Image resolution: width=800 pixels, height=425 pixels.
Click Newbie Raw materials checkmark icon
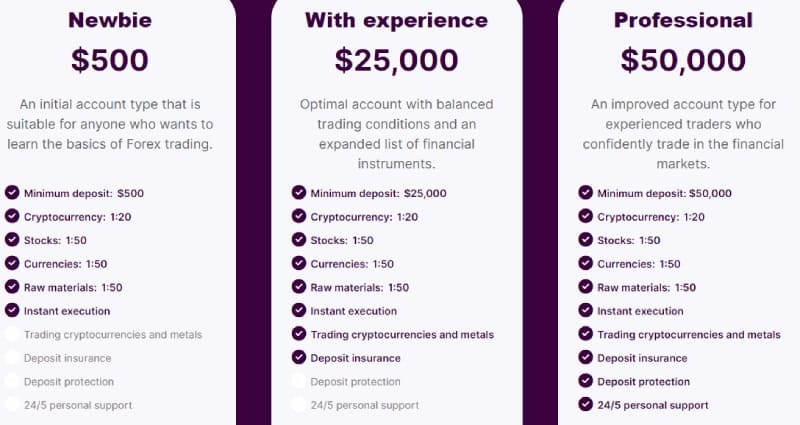[12, 287]
